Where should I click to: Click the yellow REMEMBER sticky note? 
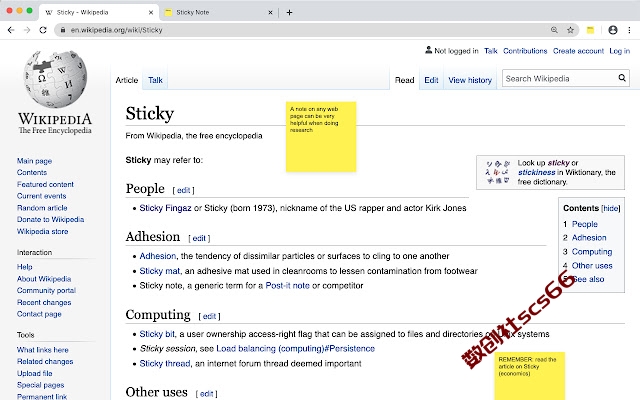click(530, 376)
